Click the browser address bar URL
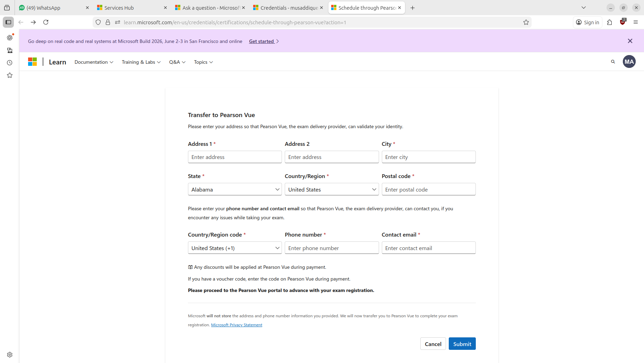The height and width of the screenshot is (363, 644). click(235, 23)
